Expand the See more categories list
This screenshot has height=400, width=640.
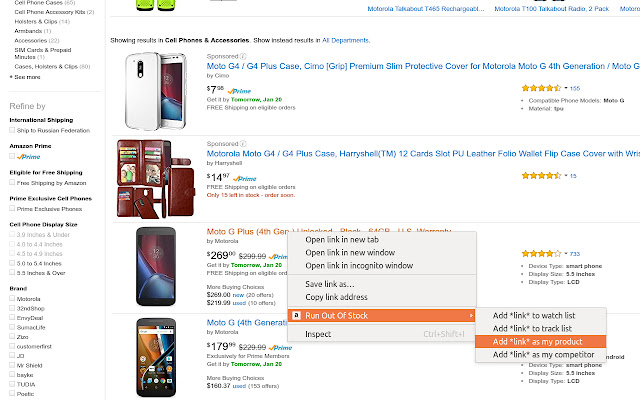26,76
